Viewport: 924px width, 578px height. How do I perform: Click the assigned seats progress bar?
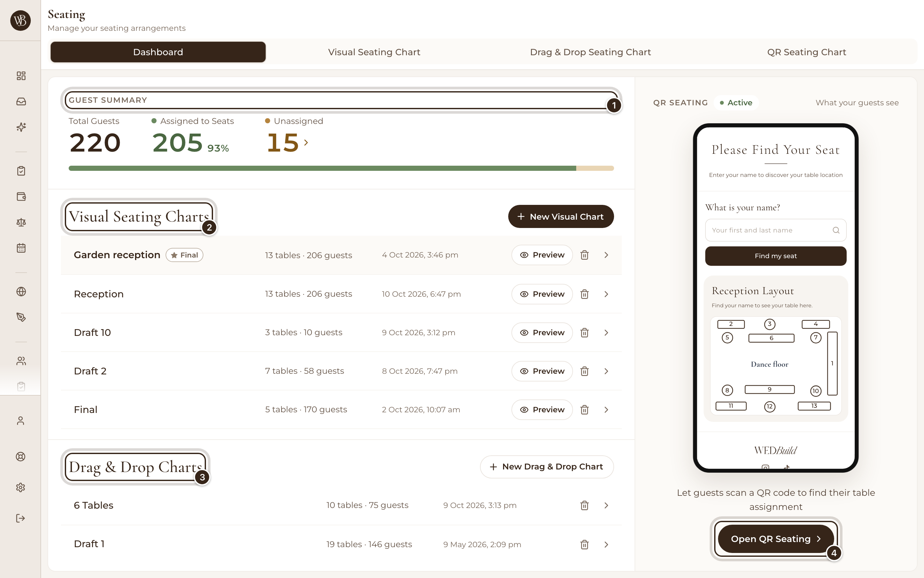(341, 168)
